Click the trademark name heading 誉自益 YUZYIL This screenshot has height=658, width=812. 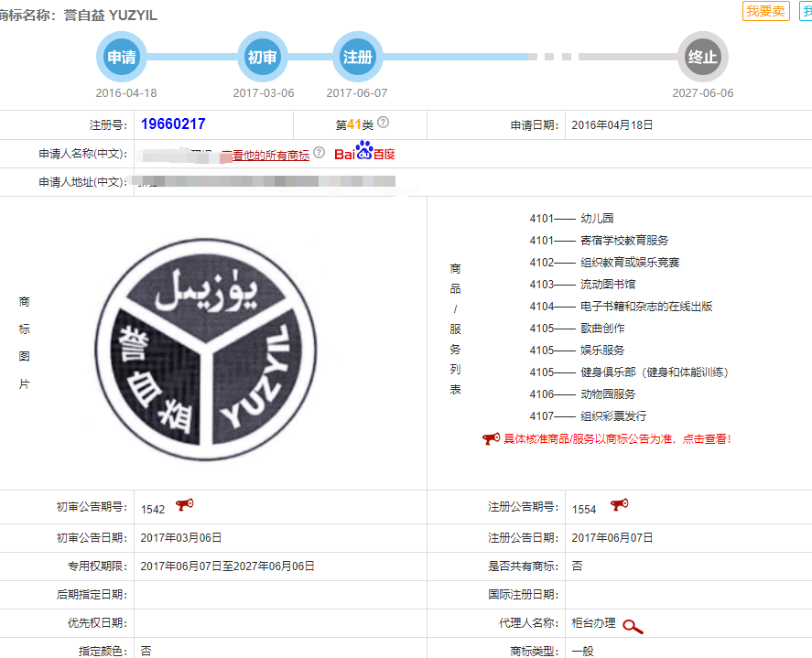pyautogui.click(x=110, y=15)
